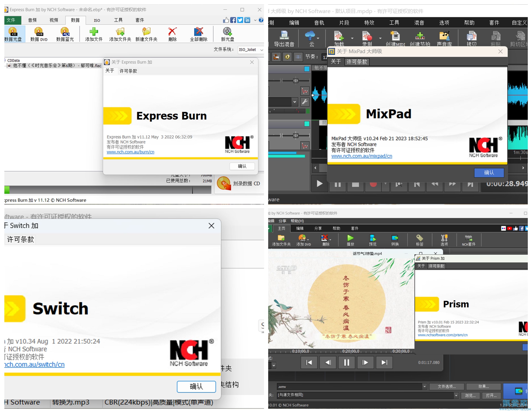Screen dimensions: 532x412
Task: Expand the MixPad 加载 dropdown arrow
Action: [352, 38]
